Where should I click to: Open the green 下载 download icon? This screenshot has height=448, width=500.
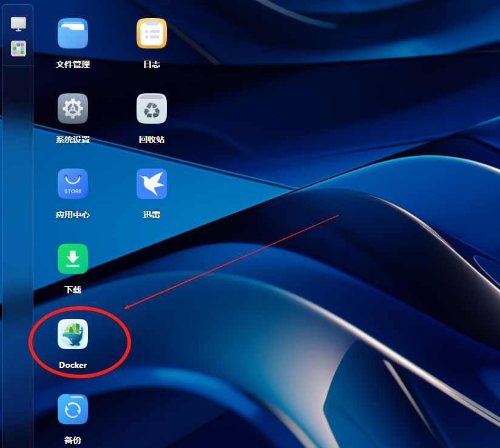coord(73,259)
